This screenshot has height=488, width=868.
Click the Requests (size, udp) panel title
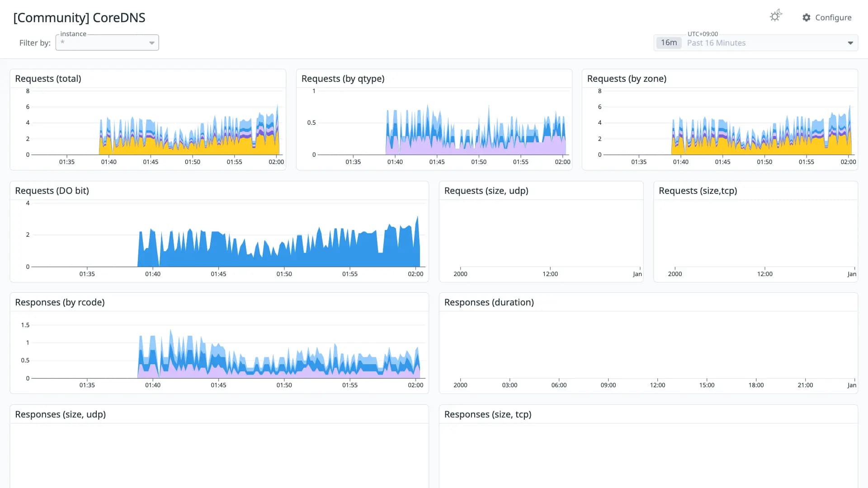(486, 191)
